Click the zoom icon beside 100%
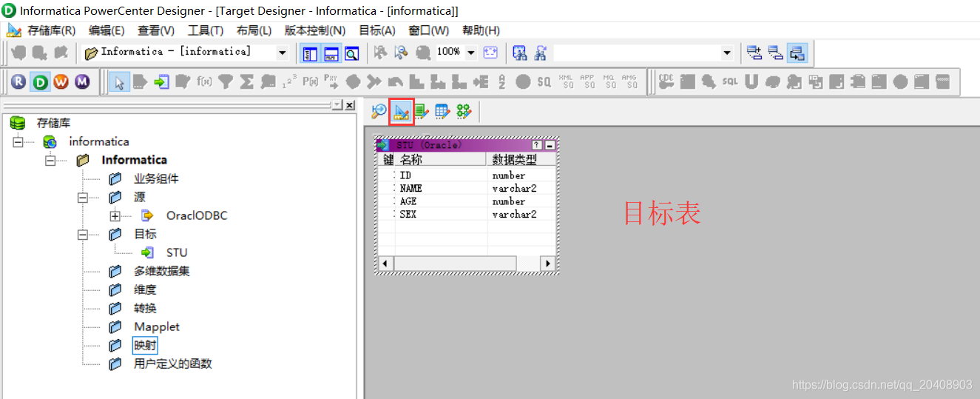 click(x=423, y=53)
